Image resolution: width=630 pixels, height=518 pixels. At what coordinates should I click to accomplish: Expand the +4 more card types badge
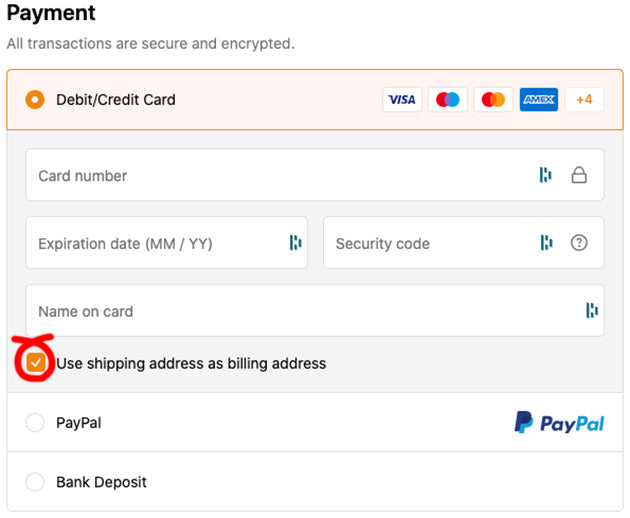pos(584,100)
